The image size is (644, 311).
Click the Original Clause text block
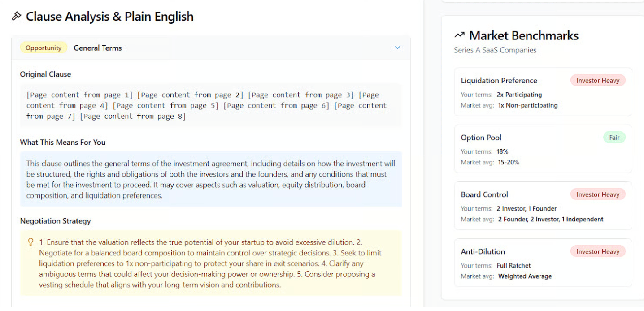(x=211, y=106)
